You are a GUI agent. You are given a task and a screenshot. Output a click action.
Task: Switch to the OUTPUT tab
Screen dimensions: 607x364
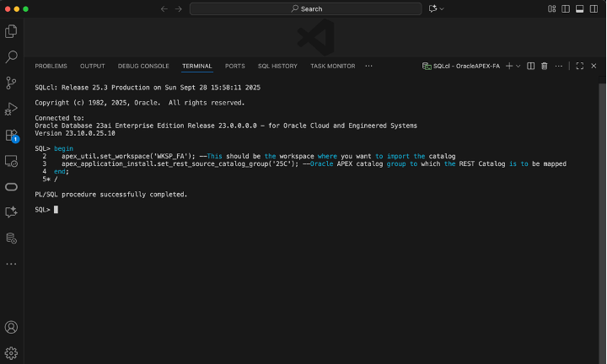point(93,67)
